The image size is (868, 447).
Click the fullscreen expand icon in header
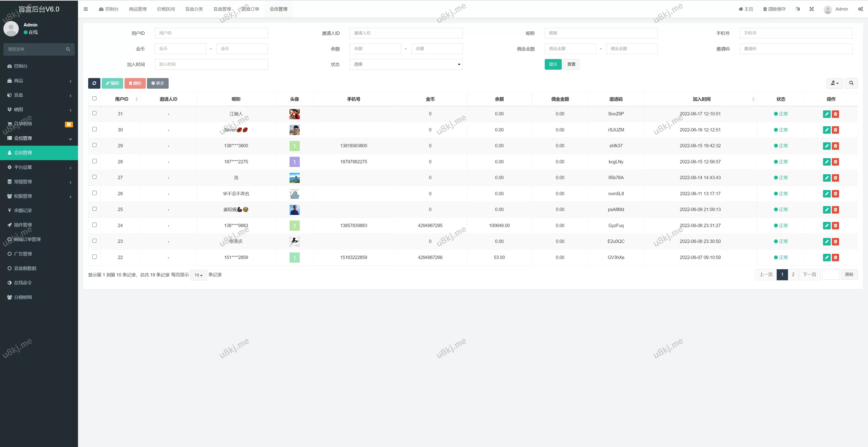click(x=811, y=9)
